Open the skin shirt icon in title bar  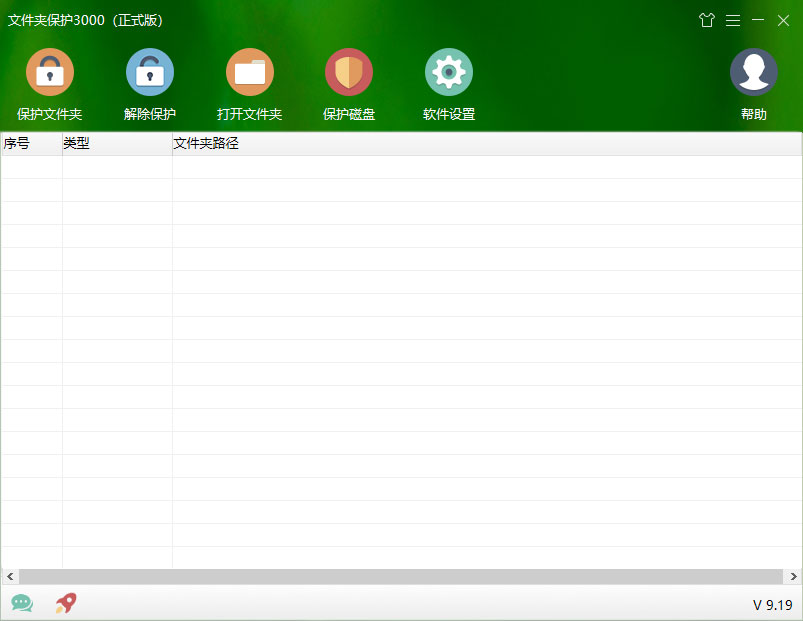pyautogui.click(x=707, y=20)
